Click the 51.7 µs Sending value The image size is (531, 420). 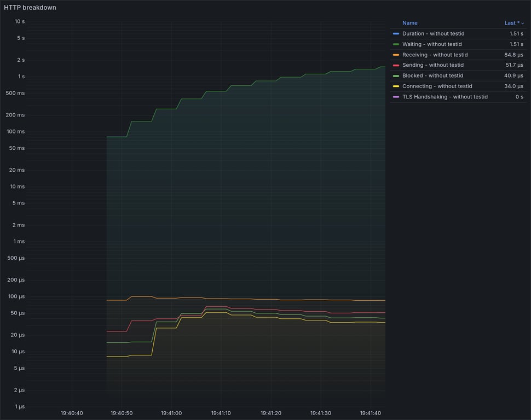(515, 65)
